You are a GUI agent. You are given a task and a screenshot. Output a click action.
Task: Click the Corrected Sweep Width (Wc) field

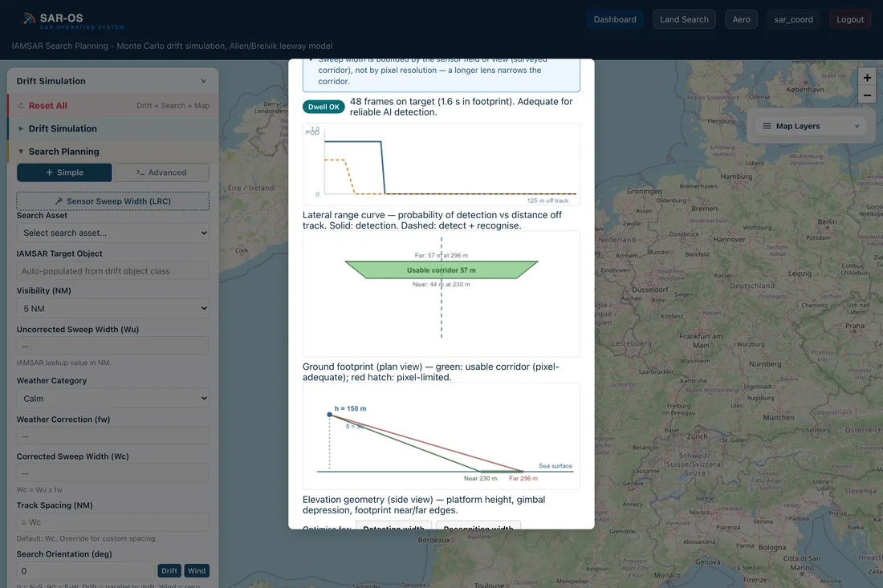point(112,473)
